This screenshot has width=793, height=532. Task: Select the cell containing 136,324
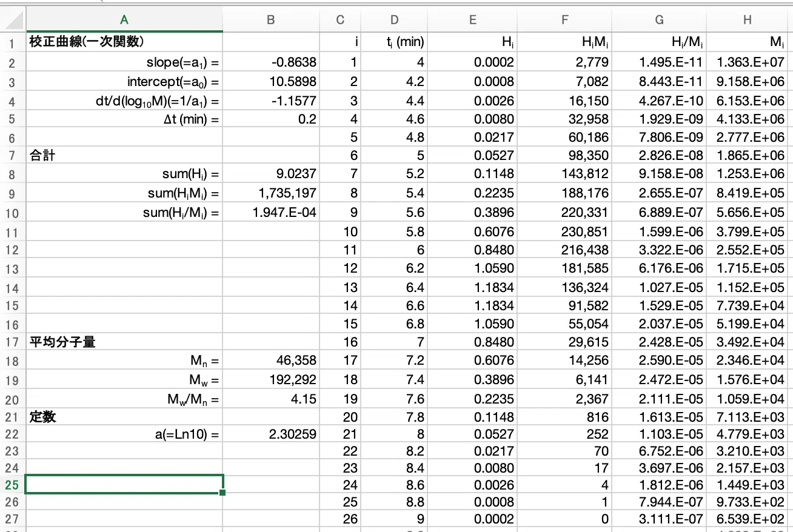coord(565,287)
